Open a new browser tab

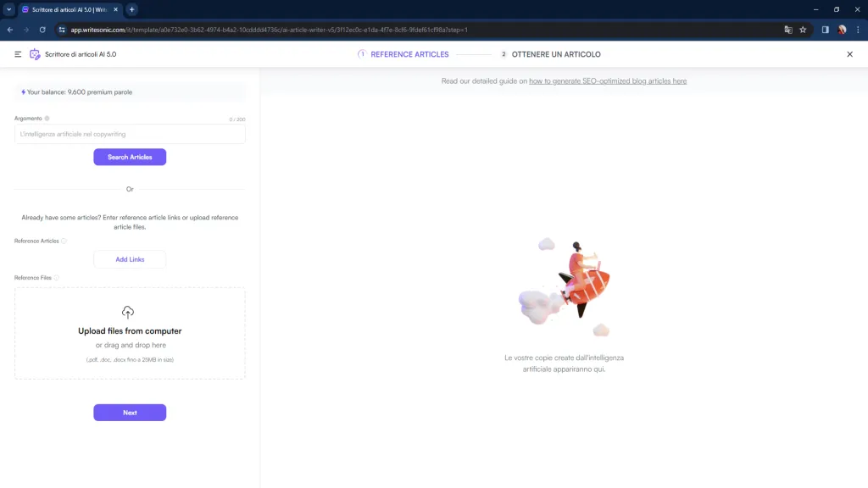pos(131,9)
